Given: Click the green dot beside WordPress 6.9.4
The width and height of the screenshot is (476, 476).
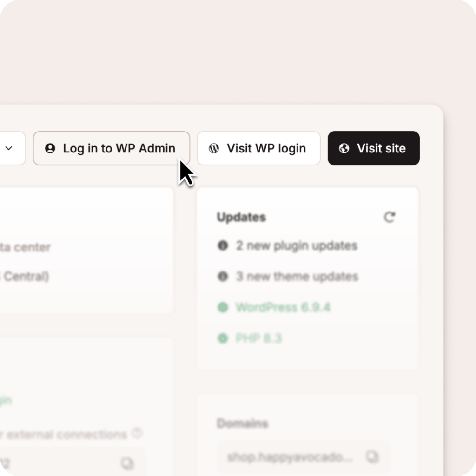Looking at the screenshot, I should point(223,307).
